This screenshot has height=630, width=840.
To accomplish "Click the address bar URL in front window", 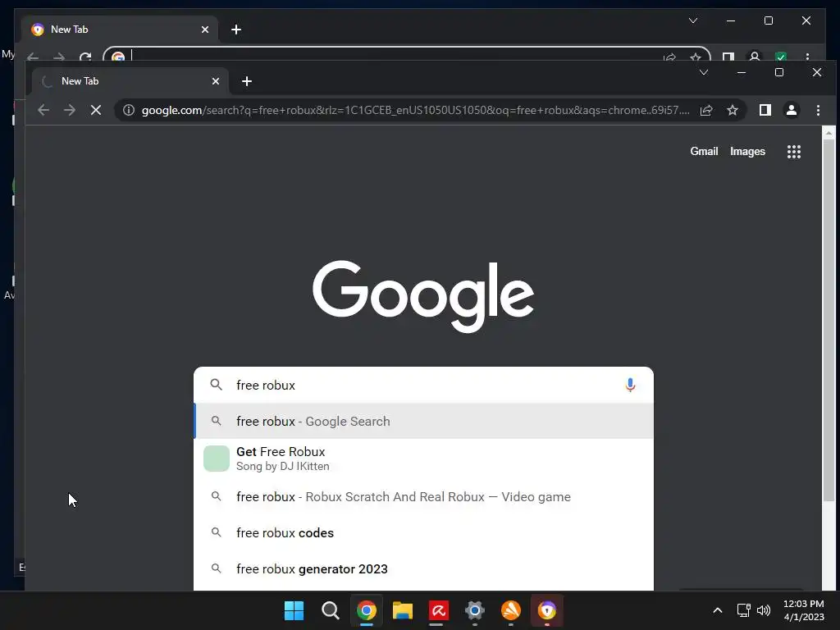I will [x=415, y=110].
